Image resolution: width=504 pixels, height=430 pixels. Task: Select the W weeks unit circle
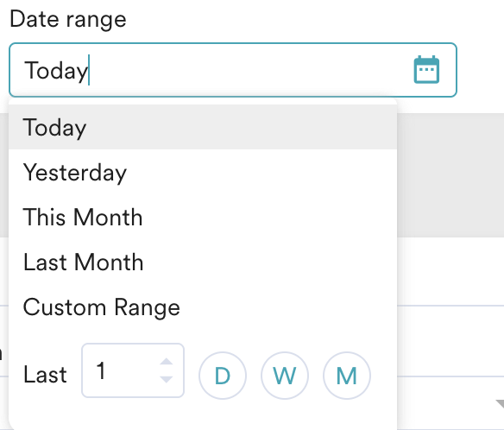285,376
